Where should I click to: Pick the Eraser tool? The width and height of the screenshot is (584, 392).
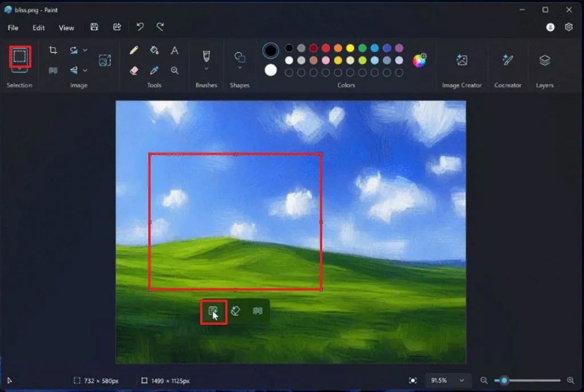(134, 71)
